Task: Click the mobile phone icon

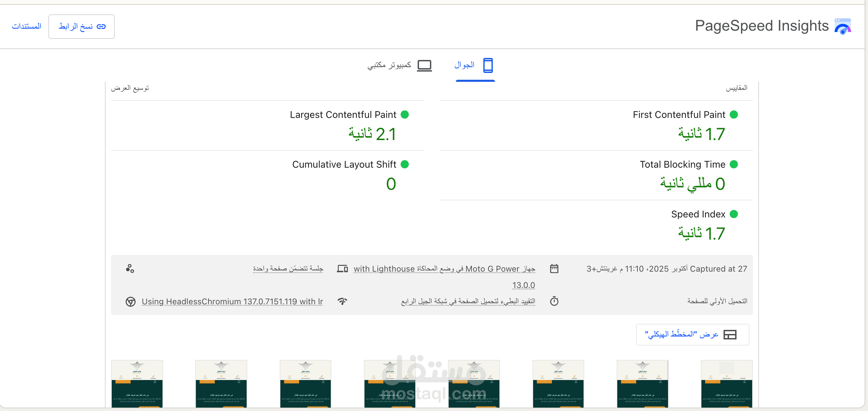Action: (x=488, y=65)
